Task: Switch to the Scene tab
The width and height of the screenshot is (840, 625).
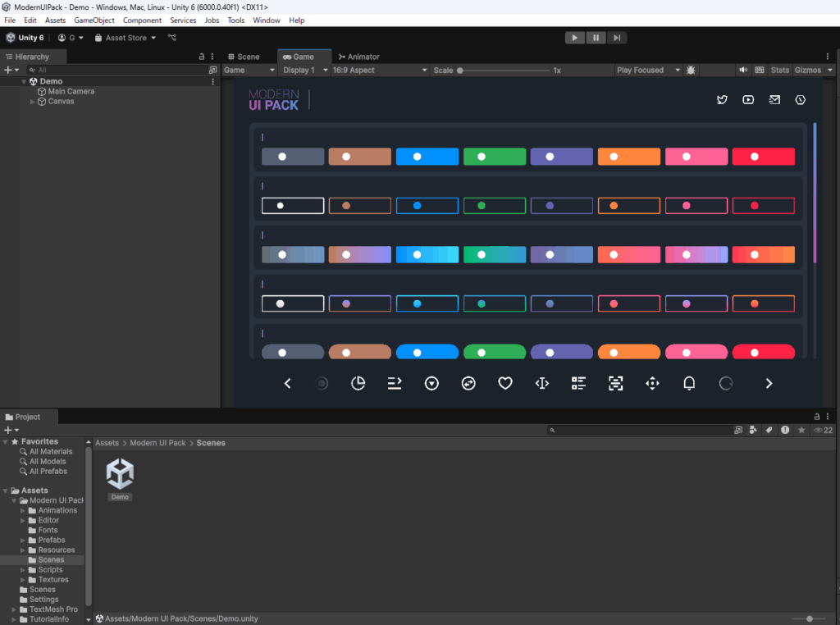Action: point(244,57)
